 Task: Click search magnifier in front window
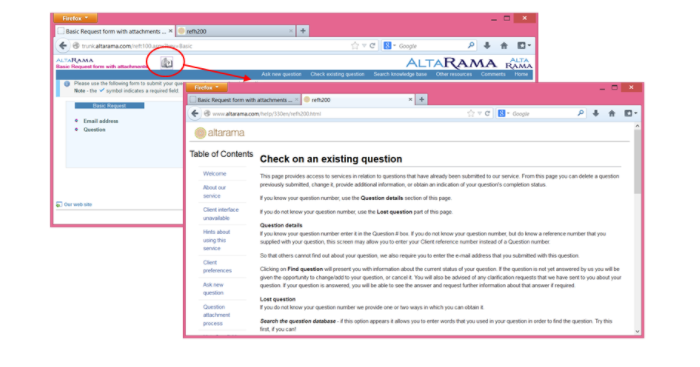(x=580, y=113)
